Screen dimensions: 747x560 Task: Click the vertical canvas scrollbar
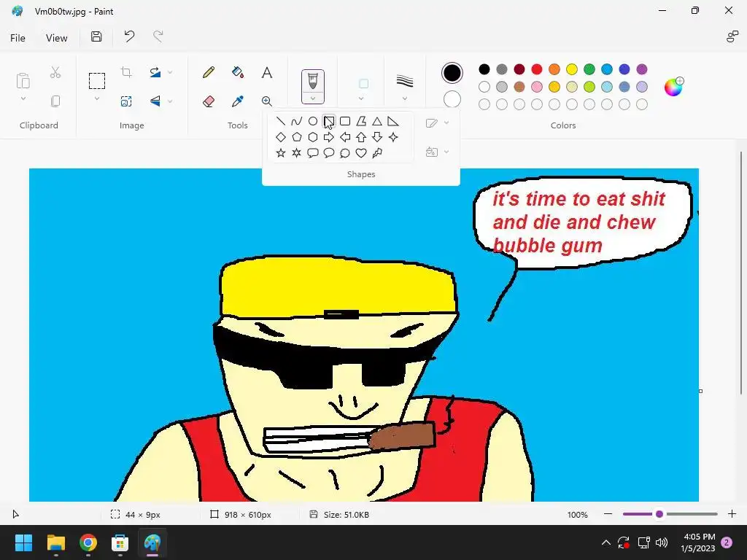pyautogui.click(x=741, y=273)
